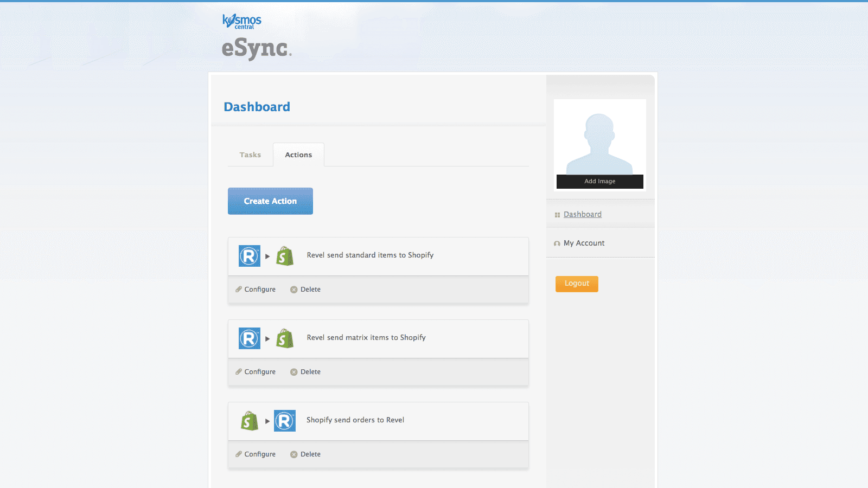Click the Shopify icon next to standard items action
The width and height of the screenshot is (868, 488).
coord(286,256)
